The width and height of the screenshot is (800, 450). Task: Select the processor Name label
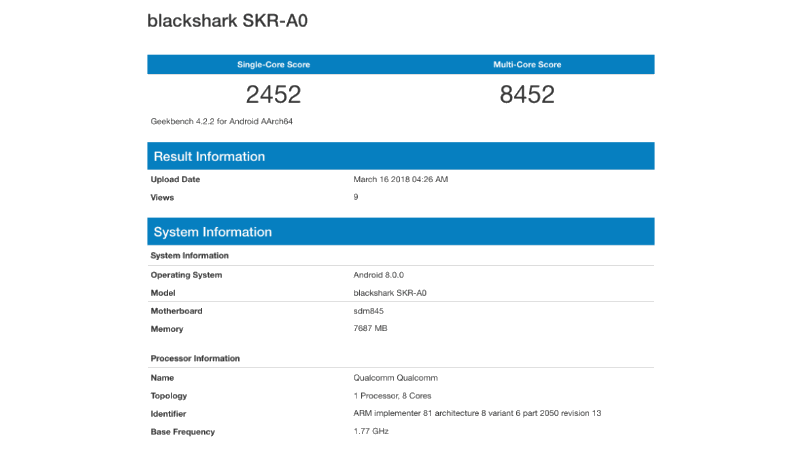162,378
